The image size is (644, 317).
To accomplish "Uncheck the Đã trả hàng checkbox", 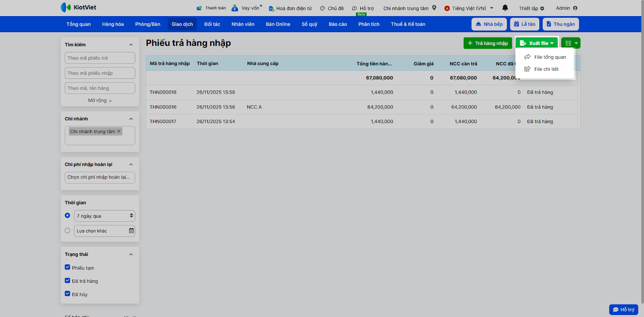I will pyautogui.click(x=68, y=280).
